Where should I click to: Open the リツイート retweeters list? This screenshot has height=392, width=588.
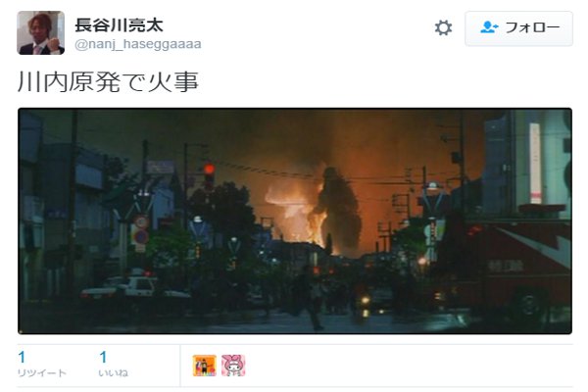coord(41,372)
